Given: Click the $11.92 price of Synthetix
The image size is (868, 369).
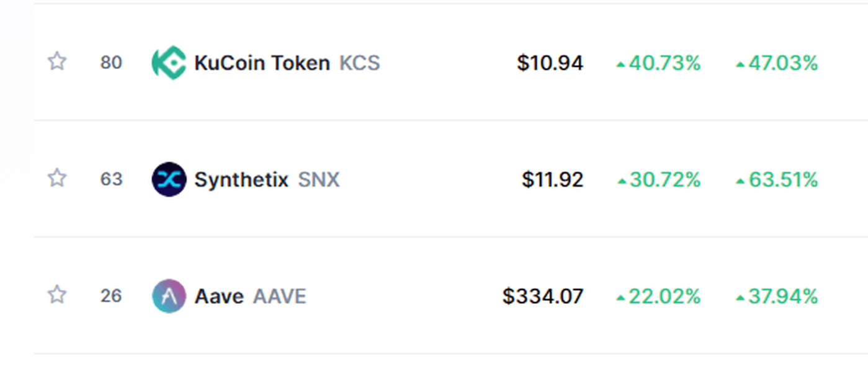Looking at the screenshot, I should point(552,180).
